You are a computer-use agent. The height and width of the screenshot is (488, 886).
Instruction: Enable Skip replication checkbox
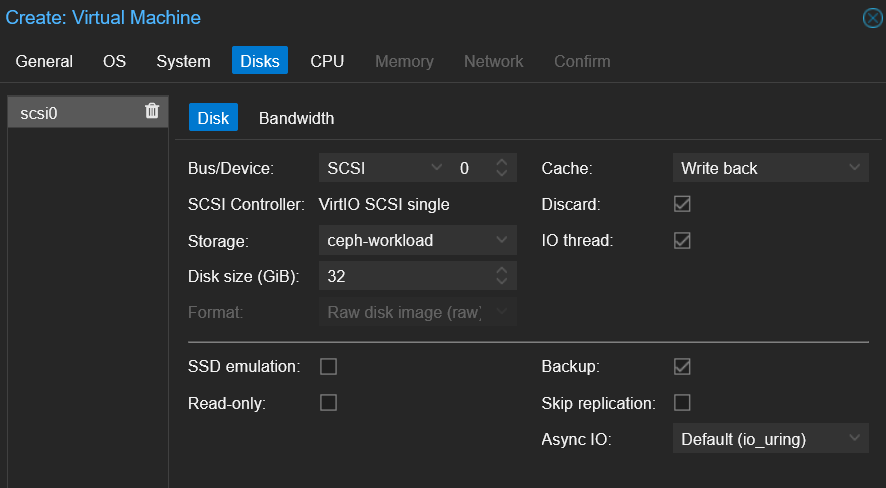click(682, 403)
